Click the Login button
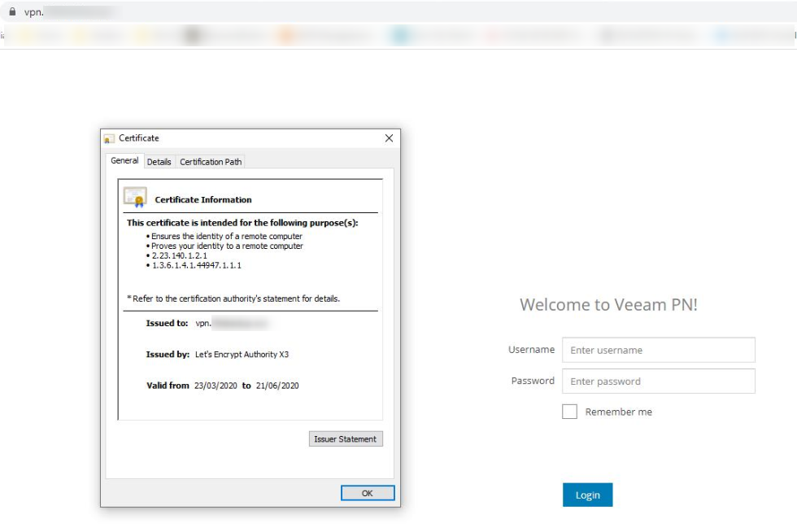 click(587, 495)
